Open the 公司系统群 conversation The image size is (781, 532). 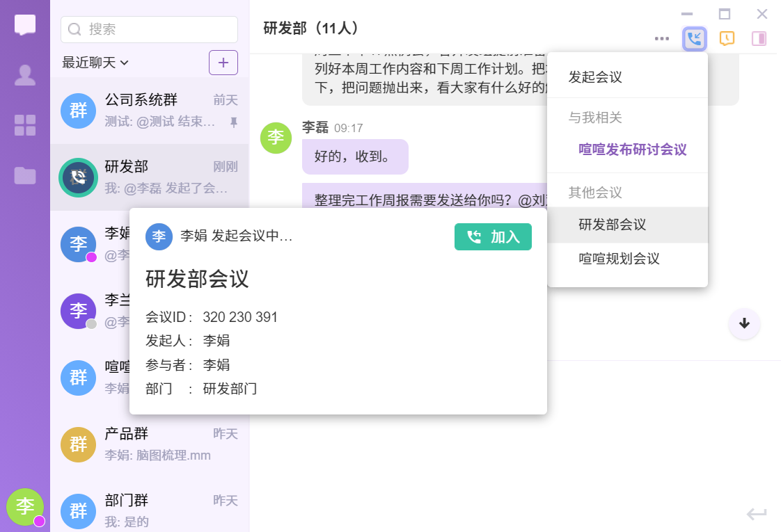click(x=150, y=111)
